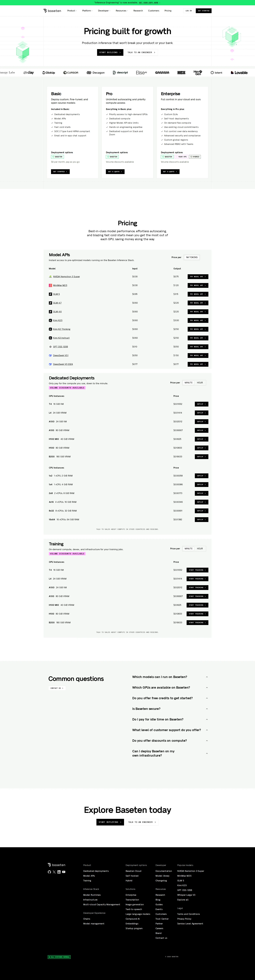Show Dedicated Deployments price per HOUR
The width and height of the screenshot is (255, 980).
199,383
